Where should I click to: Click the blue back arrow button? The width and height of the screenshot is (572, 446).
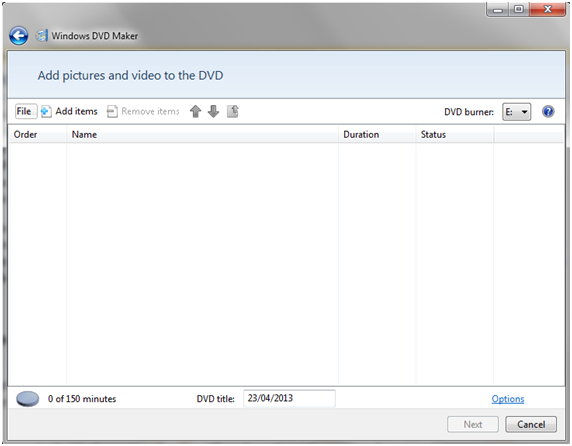19,36
